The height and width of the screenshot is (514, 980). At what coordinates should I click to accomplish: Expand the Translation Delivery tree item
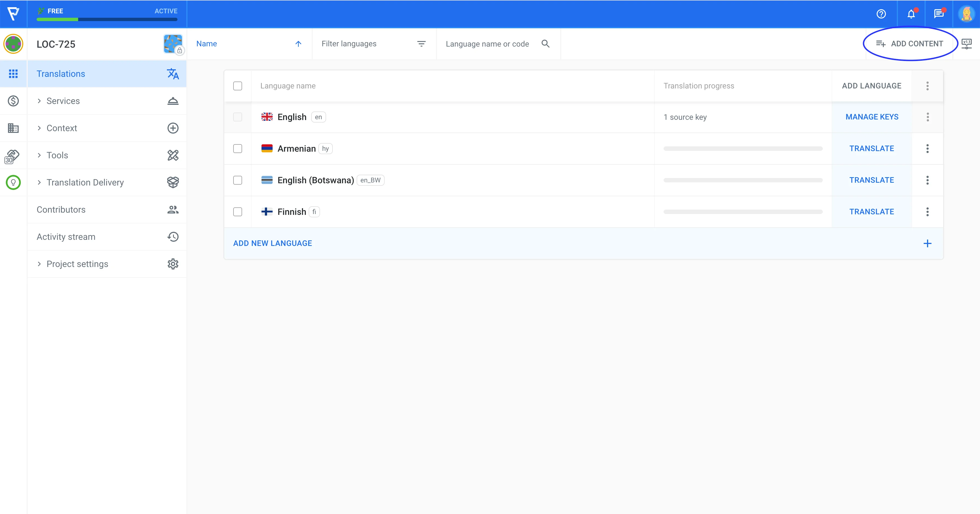(40, 182)
